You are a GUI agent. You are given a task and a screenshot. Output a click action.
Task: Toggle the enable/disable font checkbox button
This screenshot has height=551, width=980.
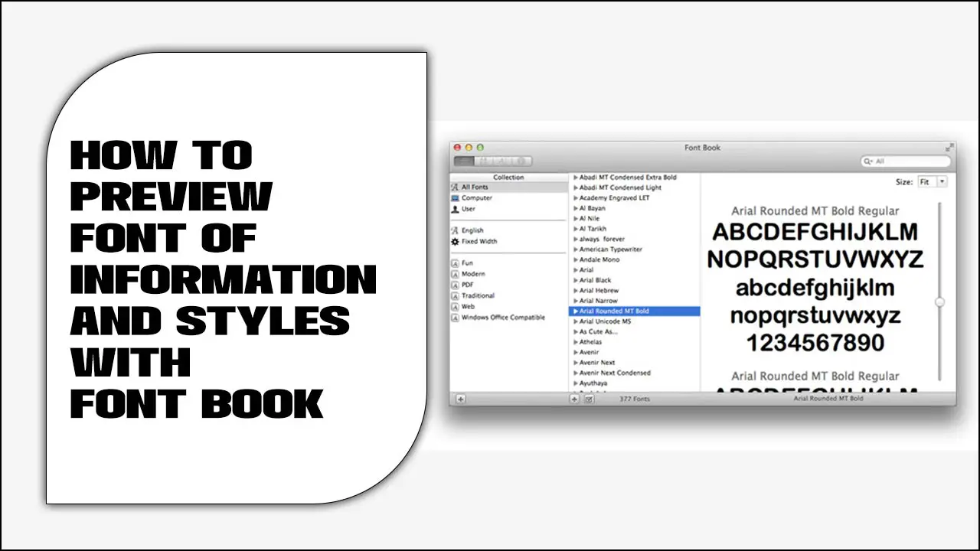589,399
